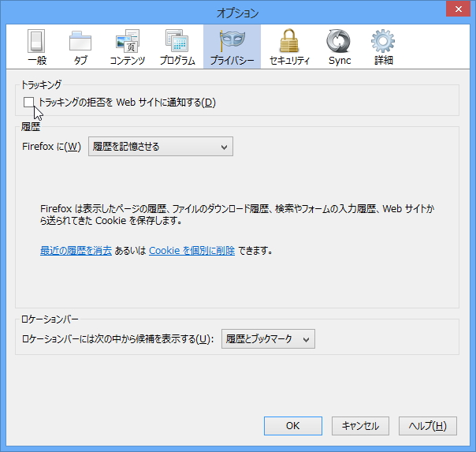Confirm with the OK button
The image size is (476, 452).
293,426
